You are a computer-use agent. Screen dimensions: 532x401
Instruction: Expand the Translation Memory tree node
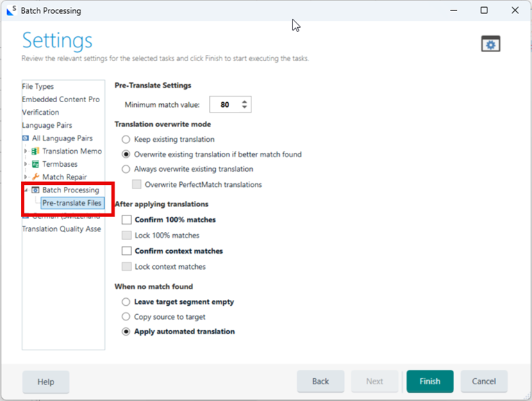pos(26,151)
